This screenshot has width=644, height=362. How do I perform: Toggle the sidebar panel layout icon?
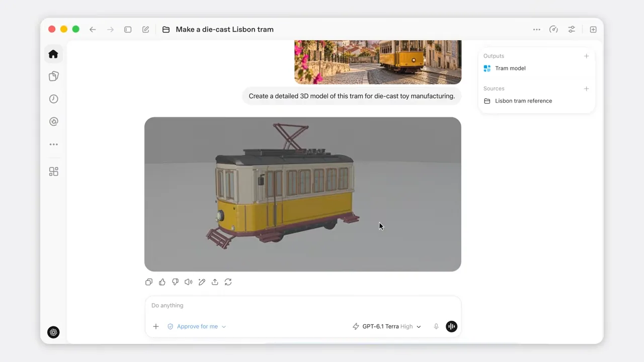pos(128,30)
